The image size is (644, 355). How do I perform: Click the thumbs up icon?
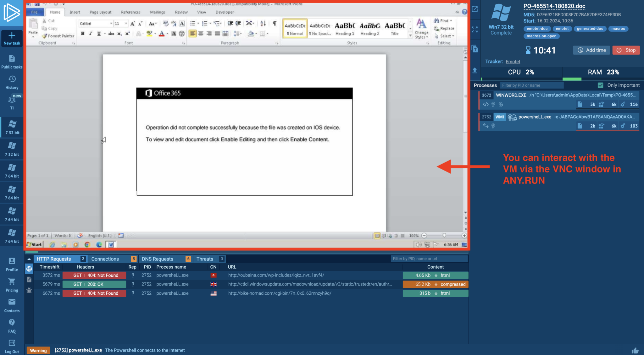[x=635, y=350]
